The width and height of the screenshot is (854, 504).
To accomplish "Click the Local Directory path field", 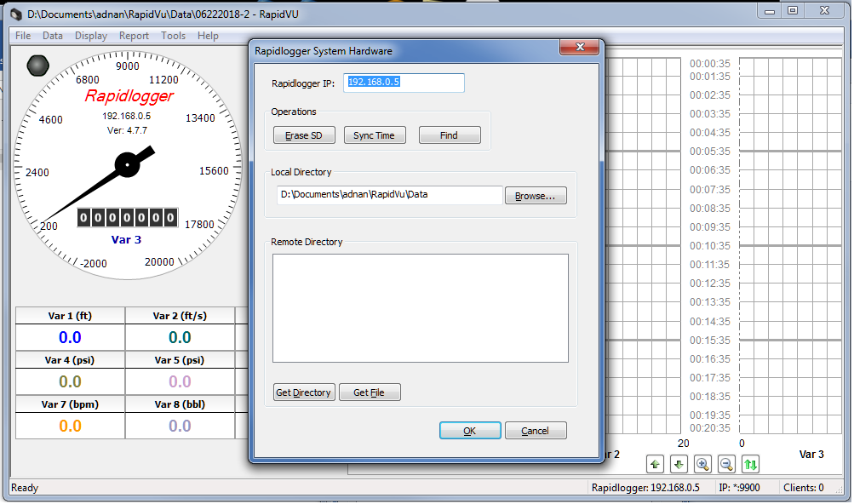I will (x=389, y=195).
